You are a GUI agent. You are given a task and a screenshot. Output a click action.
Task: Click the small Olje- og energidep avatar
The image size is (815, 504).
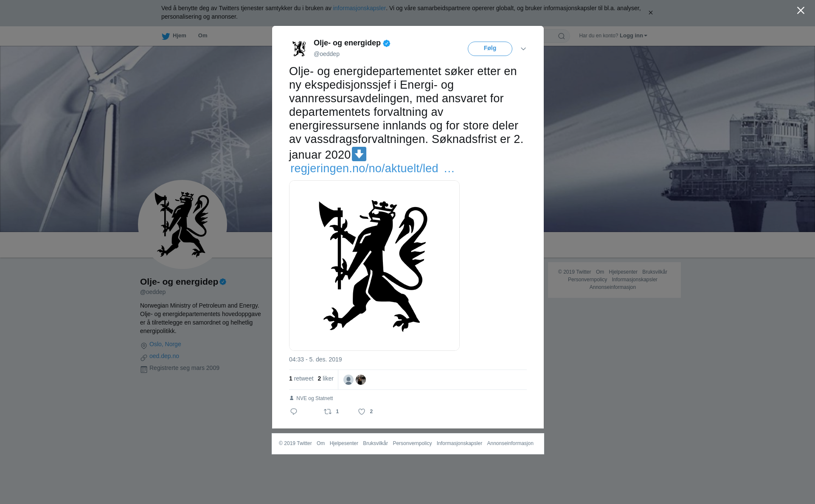(299, 48)
